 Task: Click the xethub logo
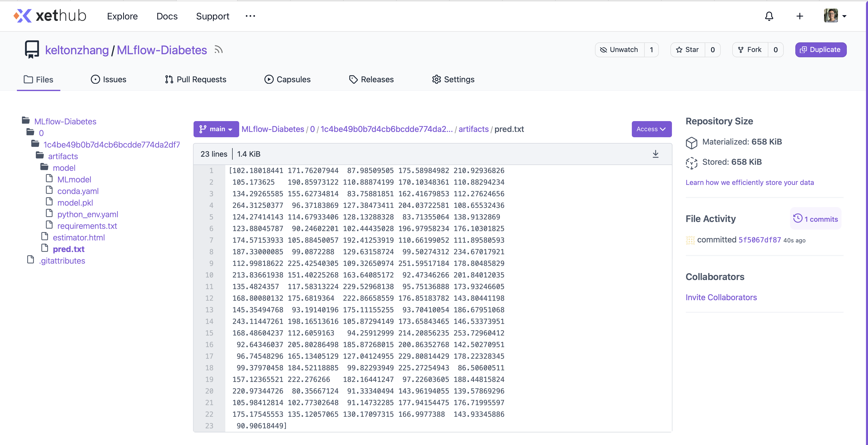(x=49, y=16)
